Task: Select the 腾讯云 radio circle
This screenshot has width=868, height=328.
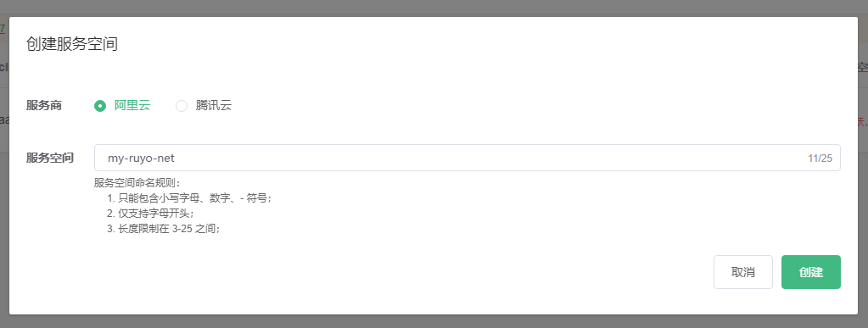Action: [x=182, y=106]
